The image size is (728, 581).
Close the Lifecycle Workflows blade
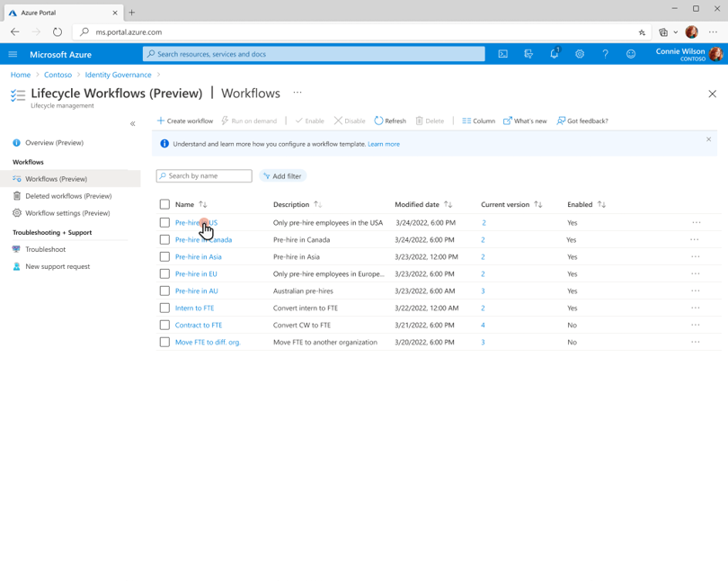point(712,94)
